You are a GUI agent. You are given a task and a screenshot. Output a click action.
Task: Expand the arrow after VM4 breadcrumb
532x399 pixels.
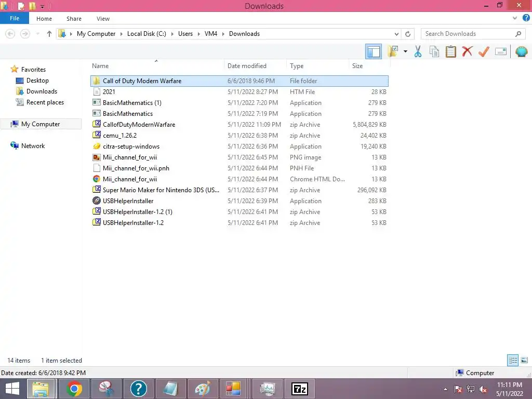[223, 34]
